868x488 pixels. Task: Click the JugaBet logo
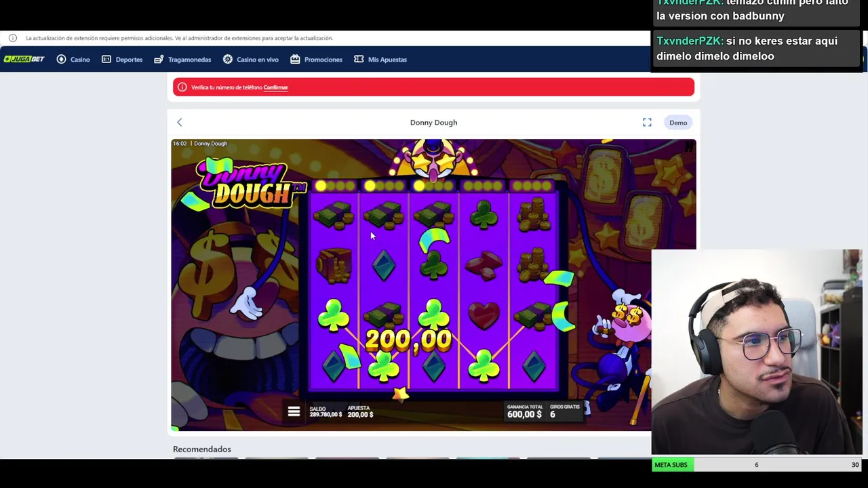[x=24, y=60]
